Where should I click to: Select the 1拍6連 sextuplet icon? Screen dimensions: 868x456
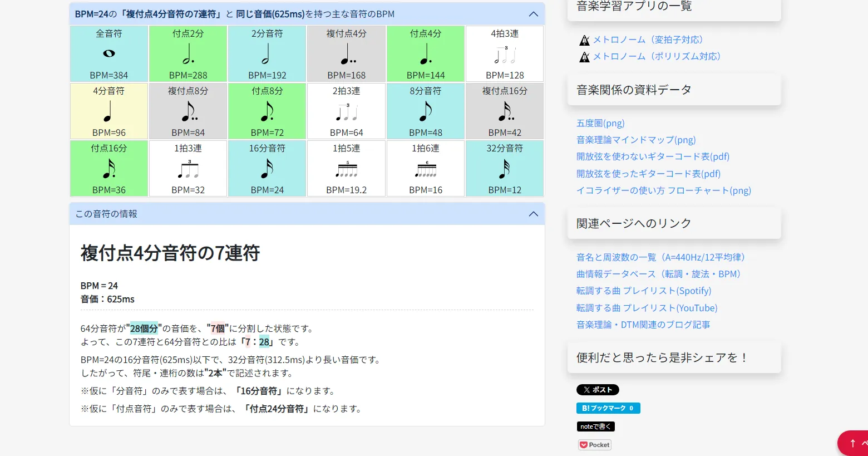[426, 169]
